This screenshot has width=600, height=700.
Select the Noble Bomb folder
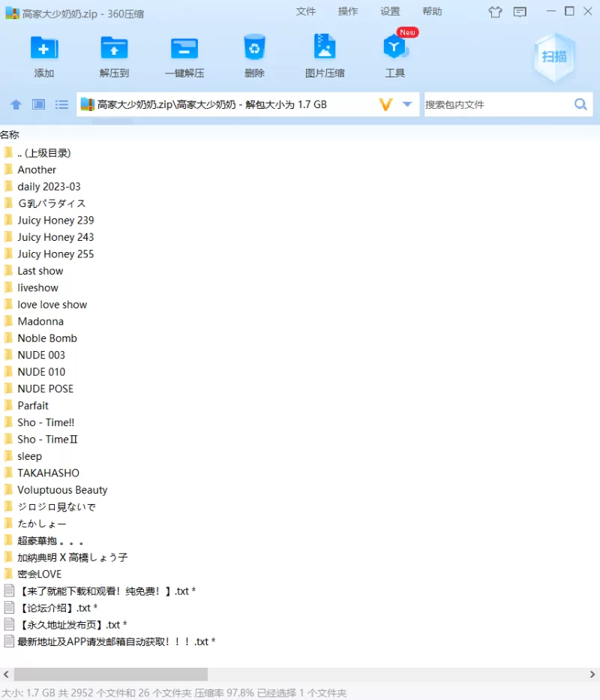tap(47, 338)
